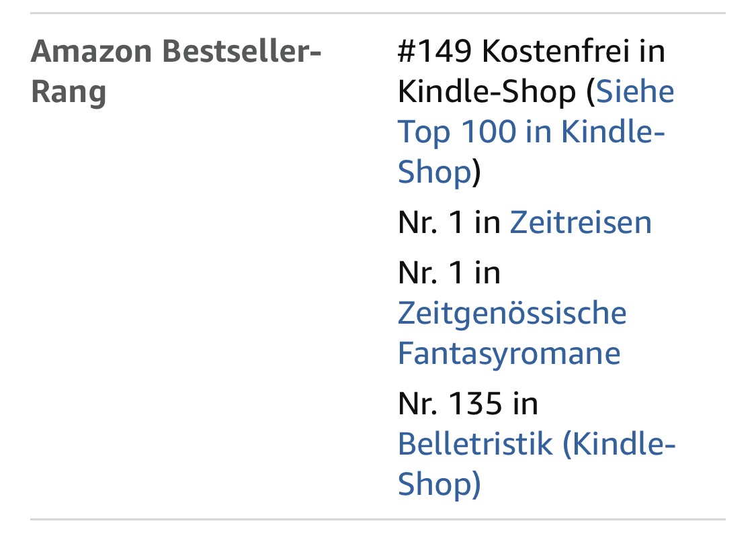756x556 pixels.
Task: Click the blue 'Shop' after Top 100
Action: point(434,172)
